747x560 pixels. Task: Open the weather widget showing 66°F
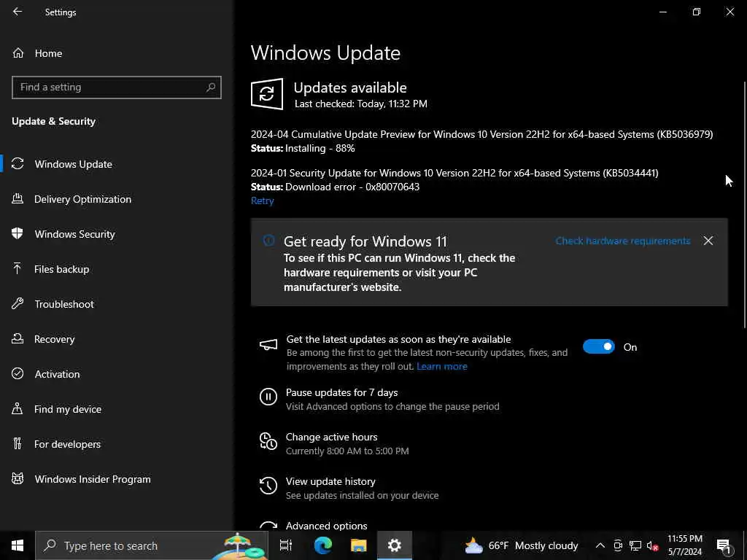(521, 545)
